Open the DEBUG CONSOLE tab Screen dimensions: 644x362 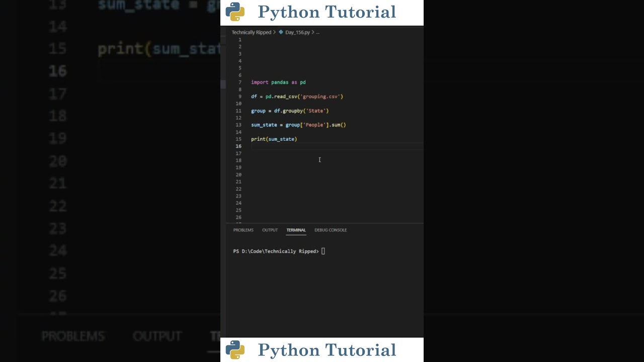click(x=331, y=230)
